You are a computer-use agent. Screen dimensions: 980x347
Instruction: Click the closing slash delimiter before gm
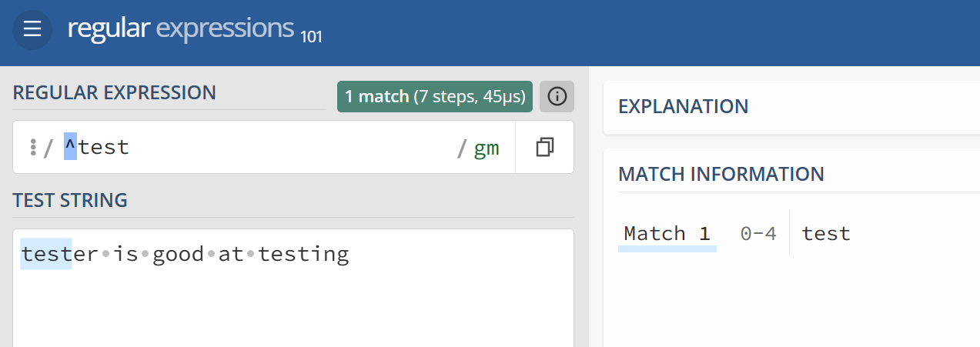(462, 148)
